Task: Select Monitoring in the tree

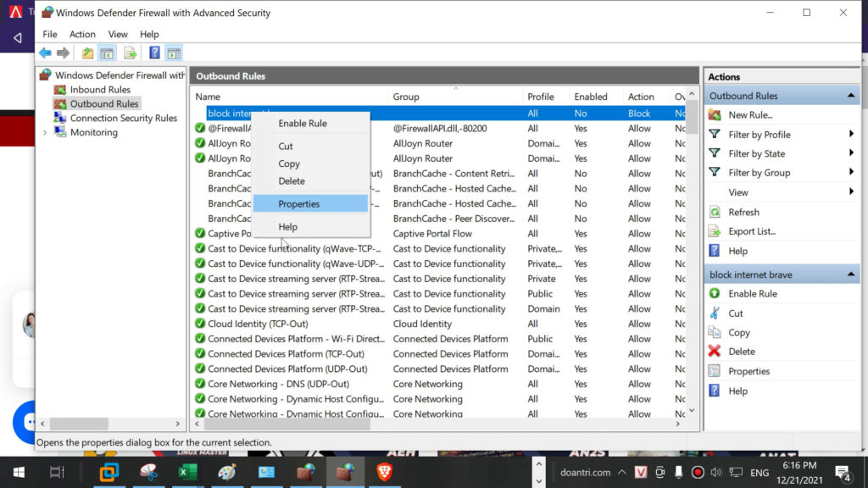Action: (93, 132)
